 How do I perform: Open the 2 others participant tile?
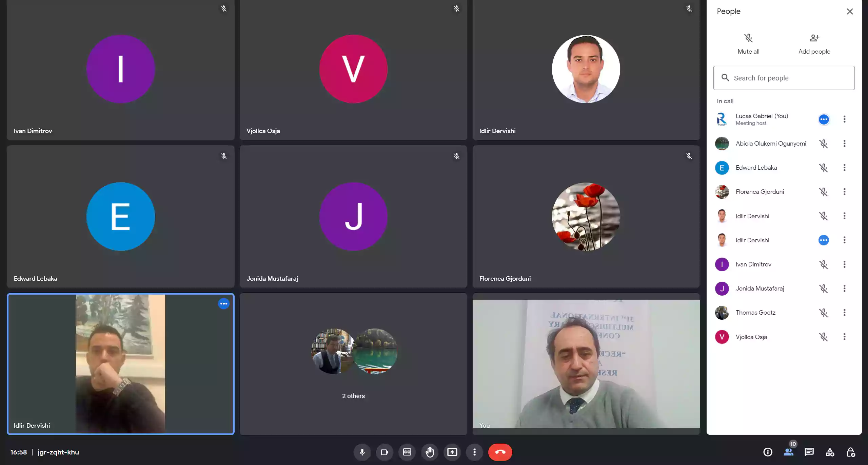pyautogui.click(x=353, y=364)
